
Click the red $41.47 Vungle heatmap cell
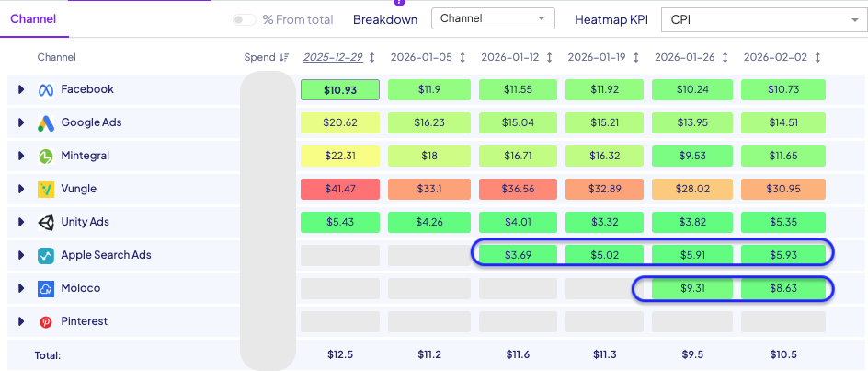(x=339, y=189)
